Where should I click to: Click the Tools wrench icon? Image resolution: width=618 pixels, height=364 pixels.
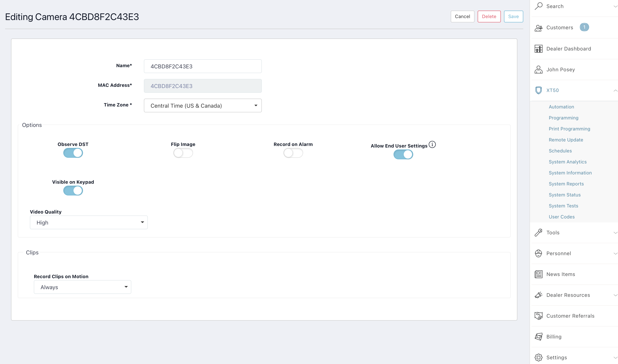(538, 233)
